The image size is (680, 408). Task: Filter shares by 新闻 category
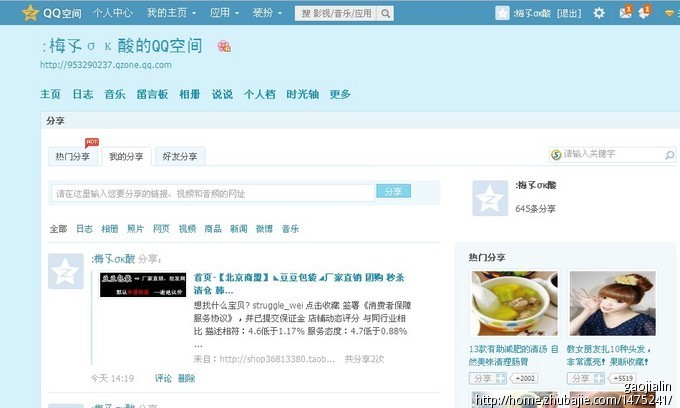(x=239, y=228)
